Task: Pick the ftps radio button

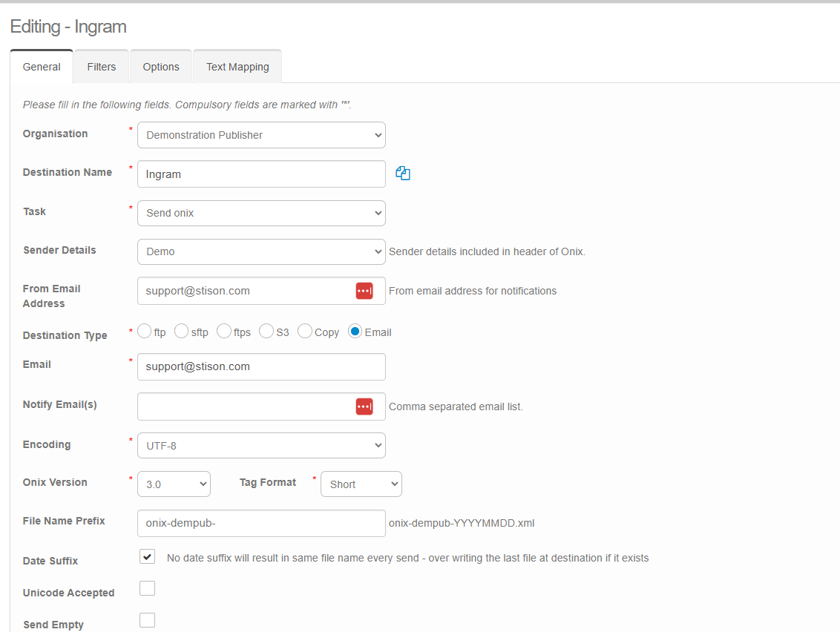Action: tap(223, 332)
